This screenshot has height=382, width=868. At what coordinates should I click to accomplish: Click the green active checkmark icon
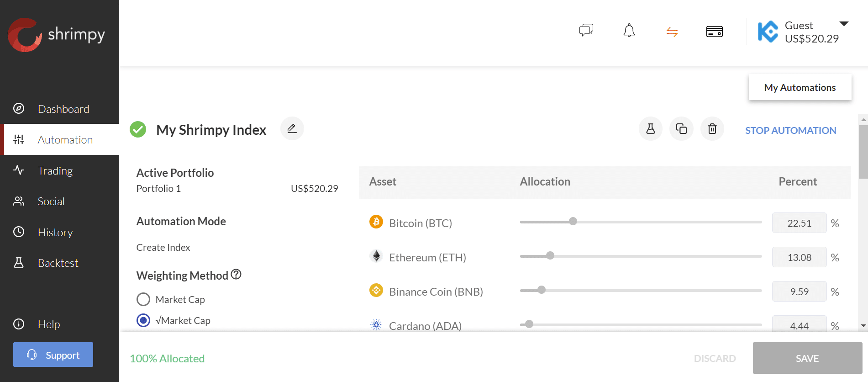pyautogui.click(x=138, y=129)
